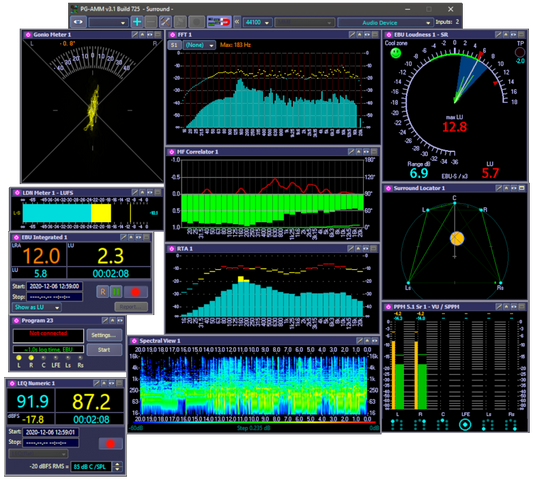Toggle the R channel LED in Program 23

tap(31, 358)
